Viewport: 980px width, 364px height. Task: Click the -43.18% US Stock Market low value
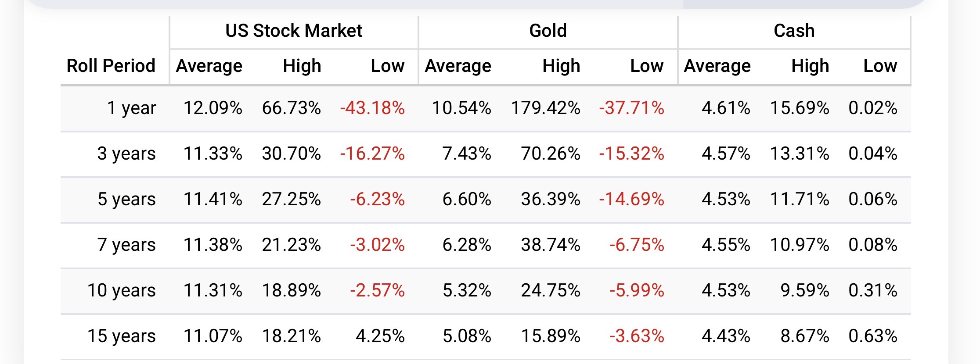[x=372, y=108]
